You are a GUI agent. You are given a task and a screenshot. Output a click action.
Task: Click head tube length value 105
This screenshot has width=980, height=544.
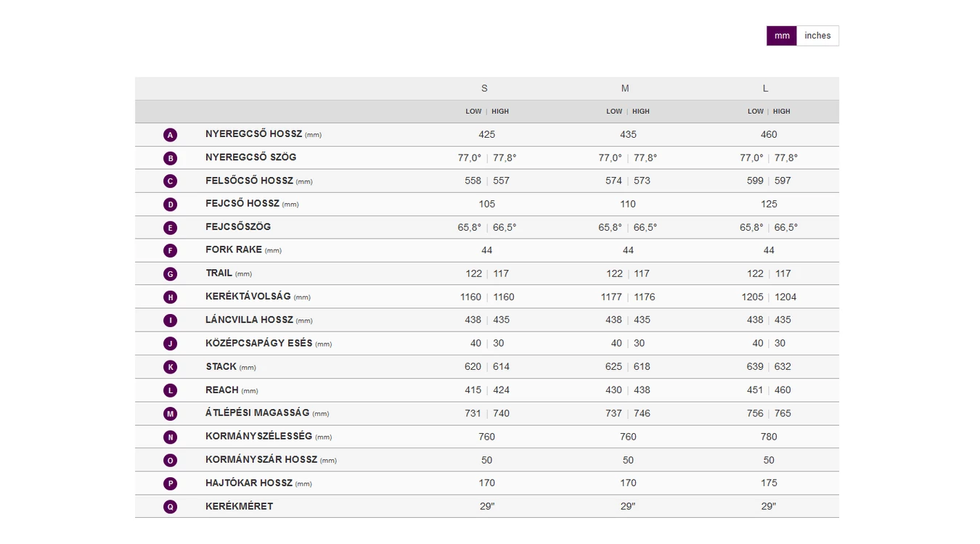pyautogui.click(x=487, y=204)
